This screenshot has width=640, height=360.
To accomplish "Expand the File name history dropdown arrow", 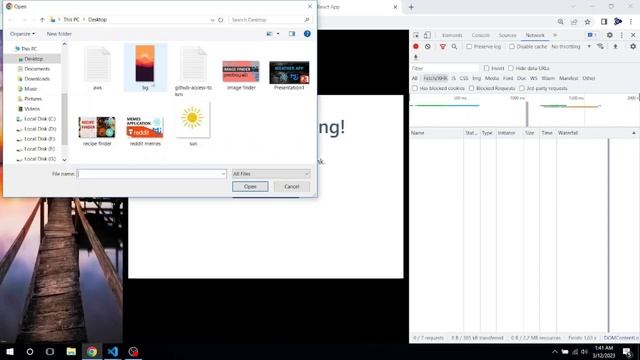I will tap(223, 174).
